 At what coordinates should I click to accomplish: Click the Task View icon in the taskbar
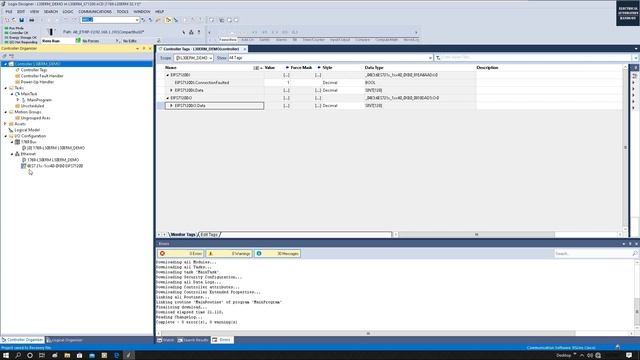pos(42,356)
